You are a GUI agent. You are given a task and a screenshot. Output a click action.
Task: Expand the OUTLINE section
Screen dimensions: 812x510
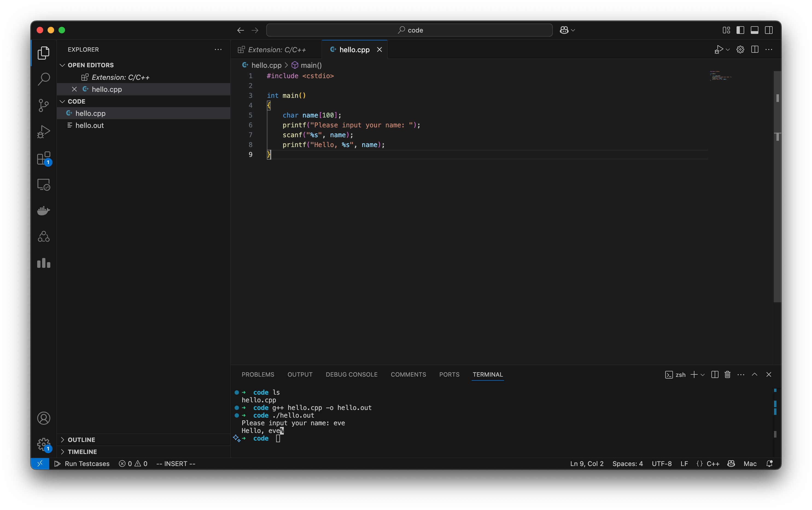[x=63, y=439]
